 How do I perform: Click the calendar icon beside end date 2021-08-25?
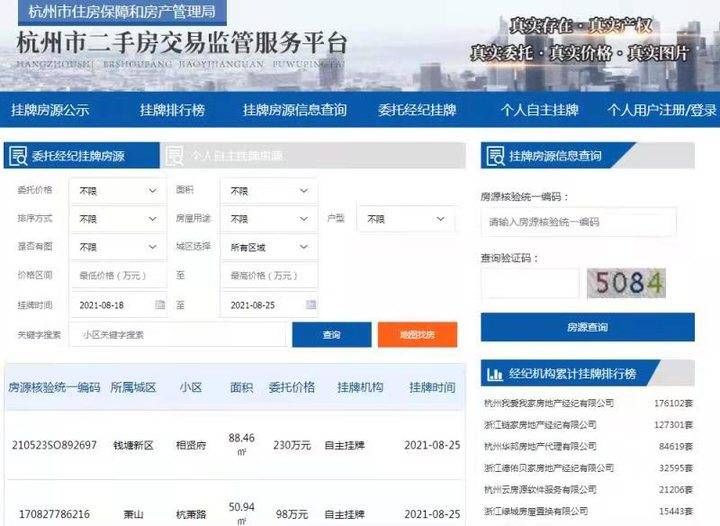pos(311,304)
